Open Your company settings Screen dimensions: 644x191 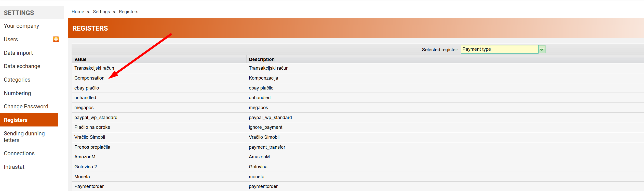pos(21,26)
